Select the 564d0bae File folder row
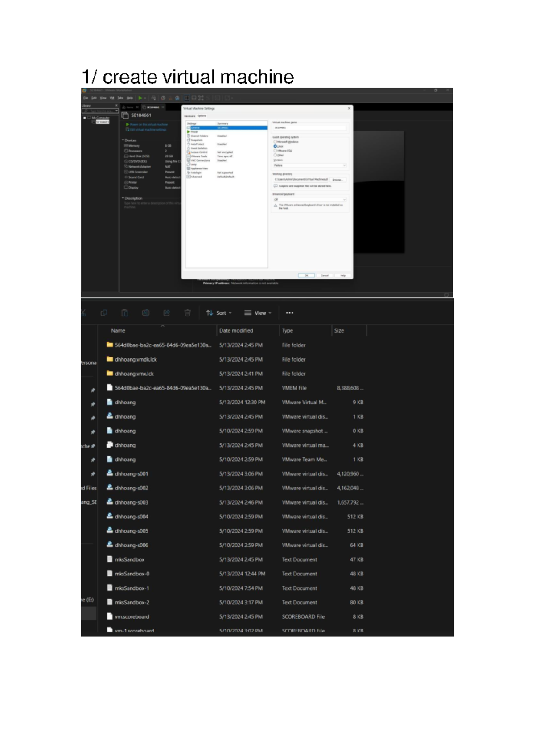This screenshot has width=535, height=756. point(235,345)
